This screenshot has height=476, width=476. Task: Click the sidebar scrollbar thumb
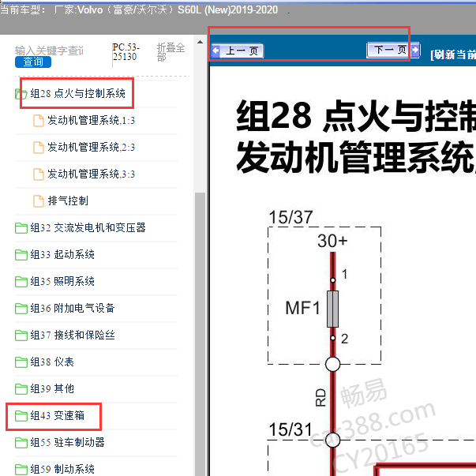(x=200, y=334)
